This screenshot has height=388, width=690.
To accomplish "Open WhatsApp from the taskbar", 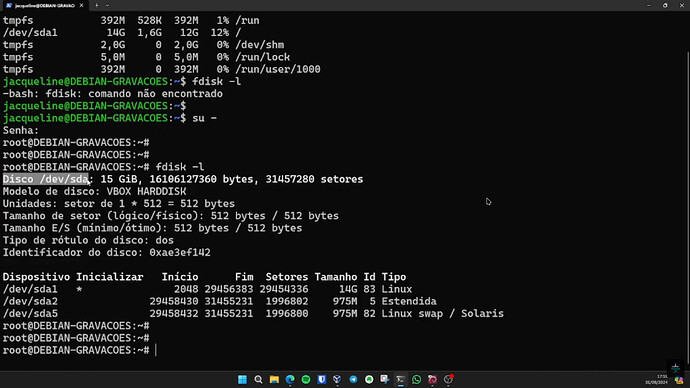I will 416,380.
